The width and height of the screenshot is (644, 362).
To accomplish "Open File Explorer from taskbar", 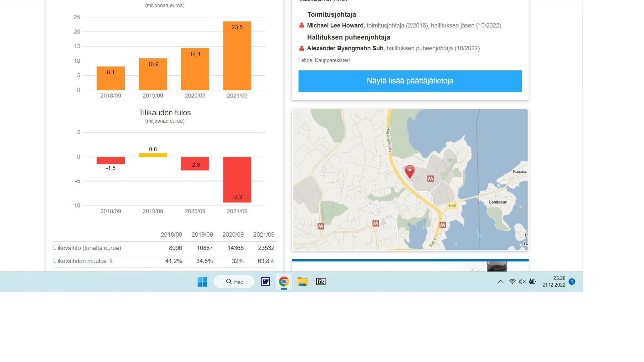I will coord(302,282).
